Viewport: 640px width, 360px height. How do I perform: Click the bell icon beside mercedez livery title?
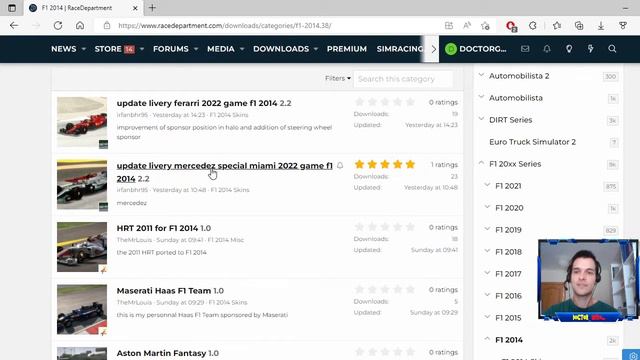point(340,165)
